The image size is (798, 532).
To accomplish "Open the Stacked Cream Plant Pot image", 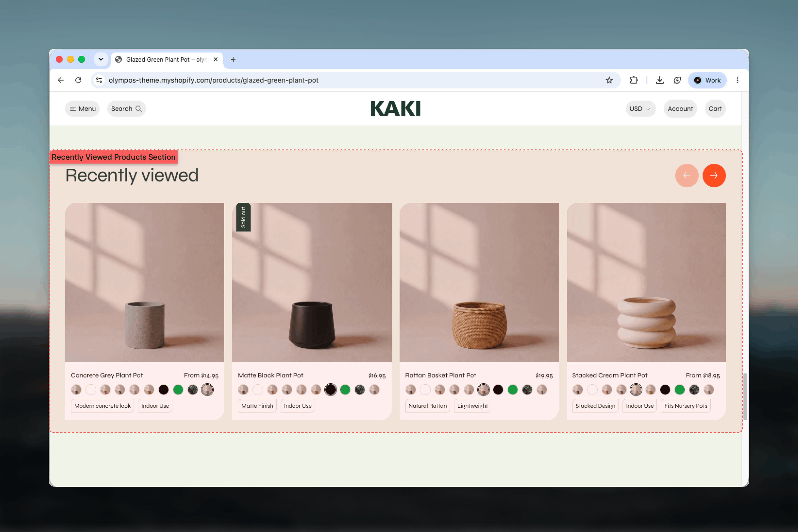I will pyautogui.click(x=646, y=282).
